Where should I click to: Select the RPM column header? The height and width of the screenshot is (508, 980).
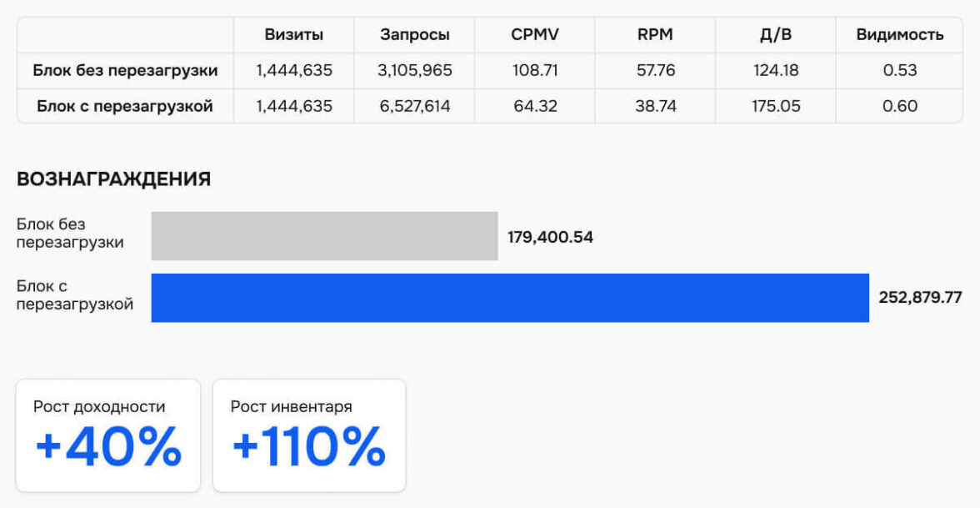(655, 34)
